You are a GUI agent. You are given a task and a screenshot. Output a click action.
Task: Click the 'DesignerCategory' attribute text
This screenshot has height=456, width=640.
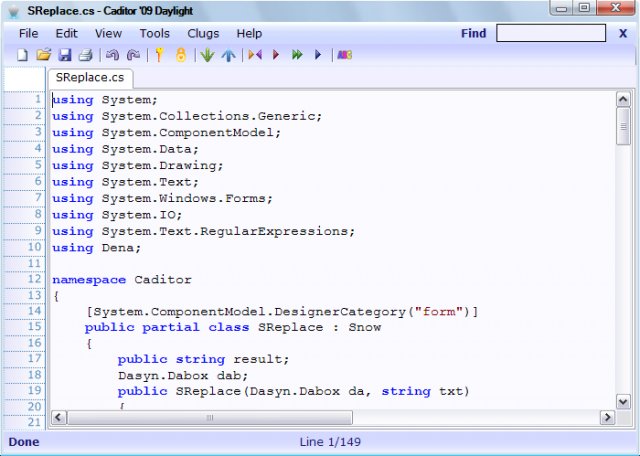(x=340, y=312)
